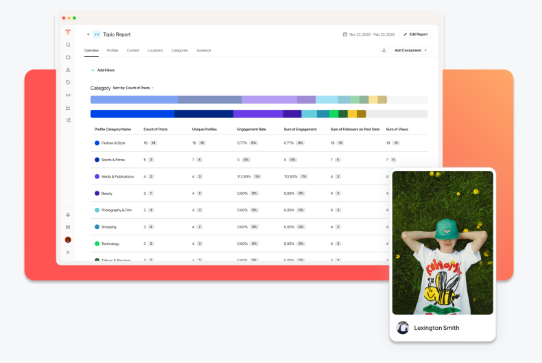The width and height of the screenshot is (542, 363).
Task: Select the Fashion & Style row
Action: 259,143
